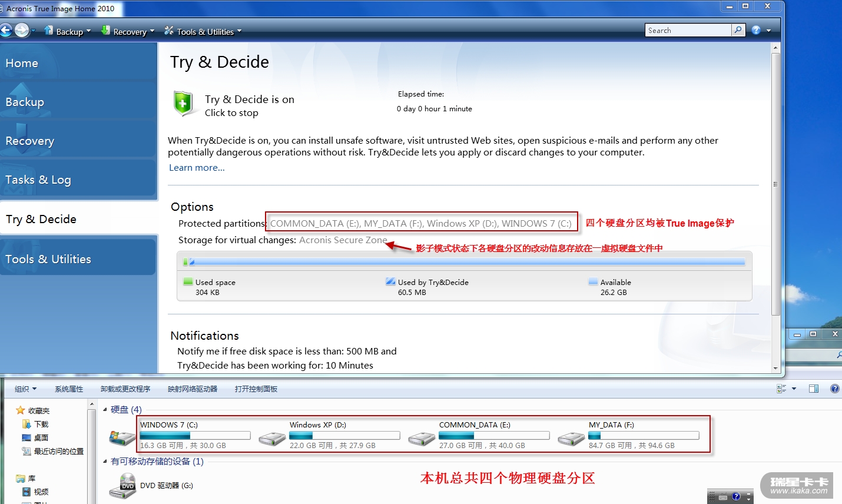Image resolution: width=842 pixels, height=504 pixels.
Task: Open the history dropdown beside the forward arrow
Action: click(34, 31)
